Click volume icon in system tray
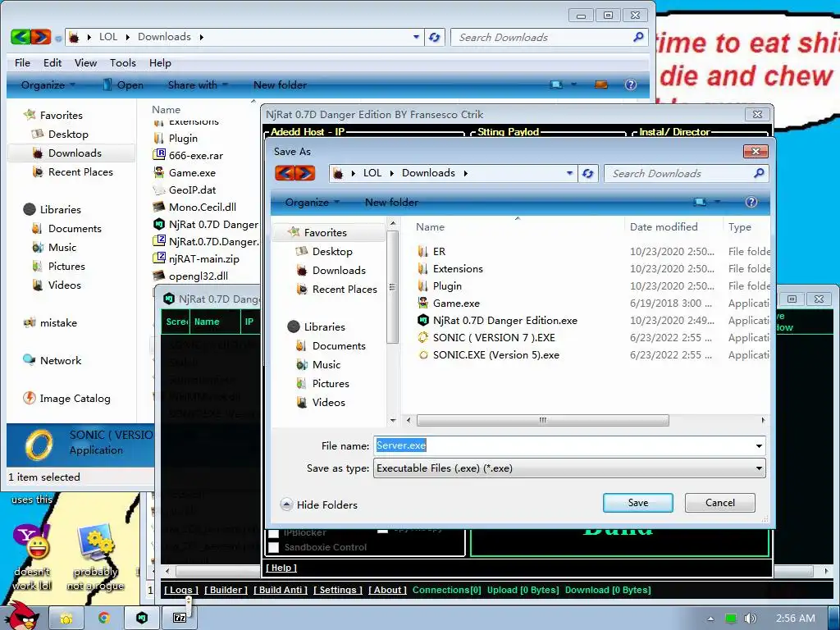840x630 pixels. (750, 619)
